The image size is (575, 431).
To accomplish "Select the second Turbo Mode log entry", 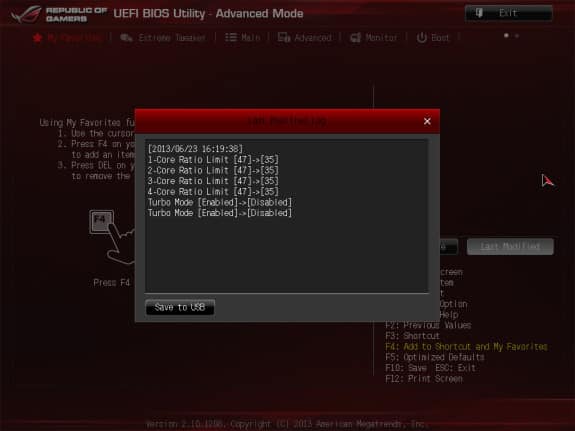I will [x=220, y=213].
